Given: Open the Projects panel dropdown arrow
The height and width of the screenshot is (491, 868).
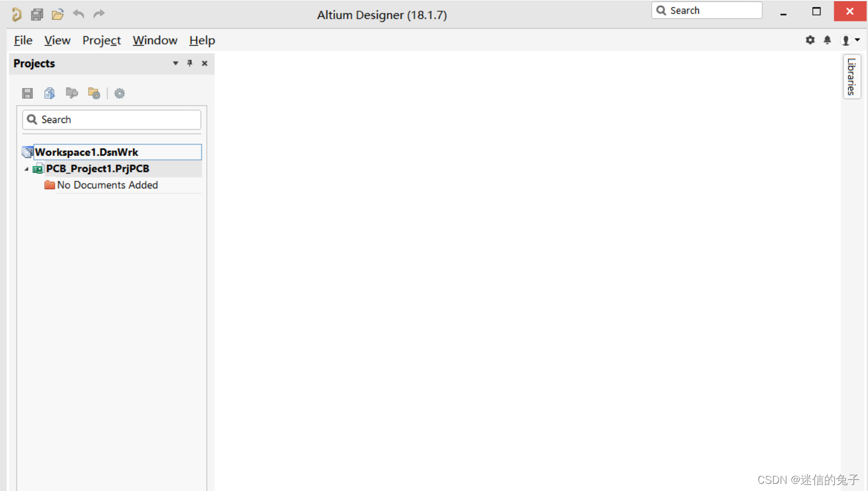Looking at the screenshot, I should pyautogui.click(x=175, y=63).
